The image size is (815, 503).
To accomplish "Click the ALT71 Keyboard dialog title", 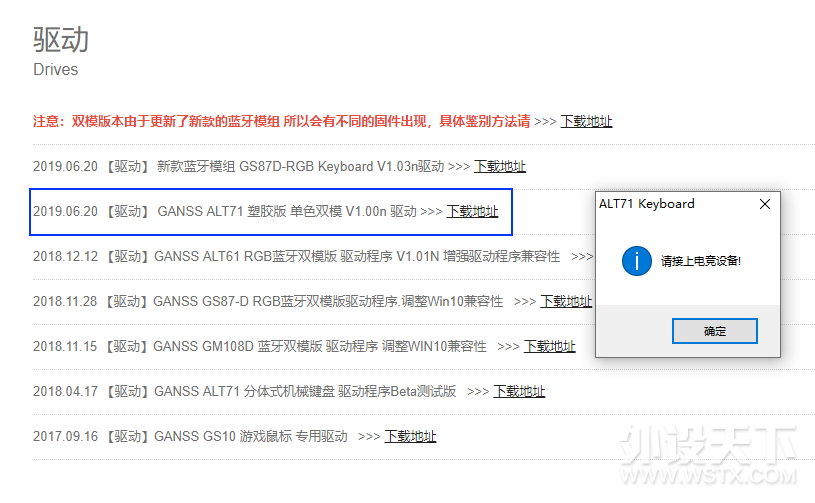I will click(x=647, y=204).
